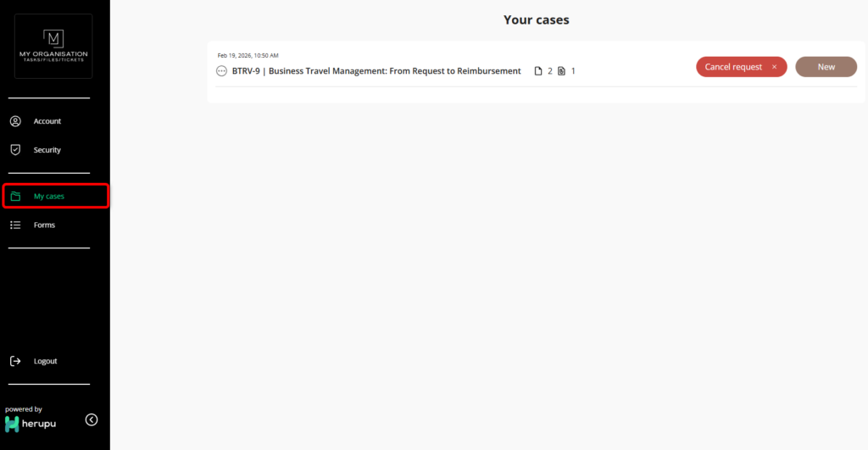Image resolution: width=868 pixels, height=450 pixels.
Task: Click the Account user icon
Action: point(15,121)
